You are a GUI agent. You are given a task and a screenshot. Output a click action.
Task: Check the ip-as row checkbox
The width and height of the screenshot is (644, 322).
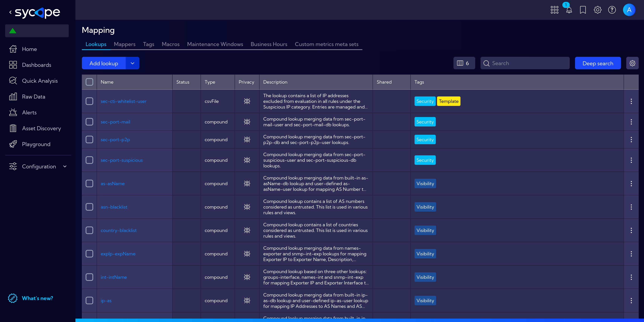[89, 300]
